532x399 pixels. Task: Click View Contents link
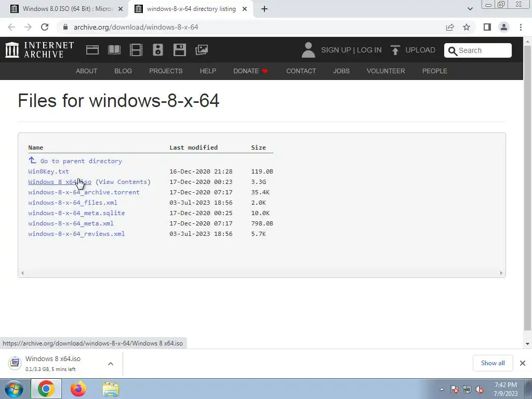pyautogui.click(x=123, y=182)
